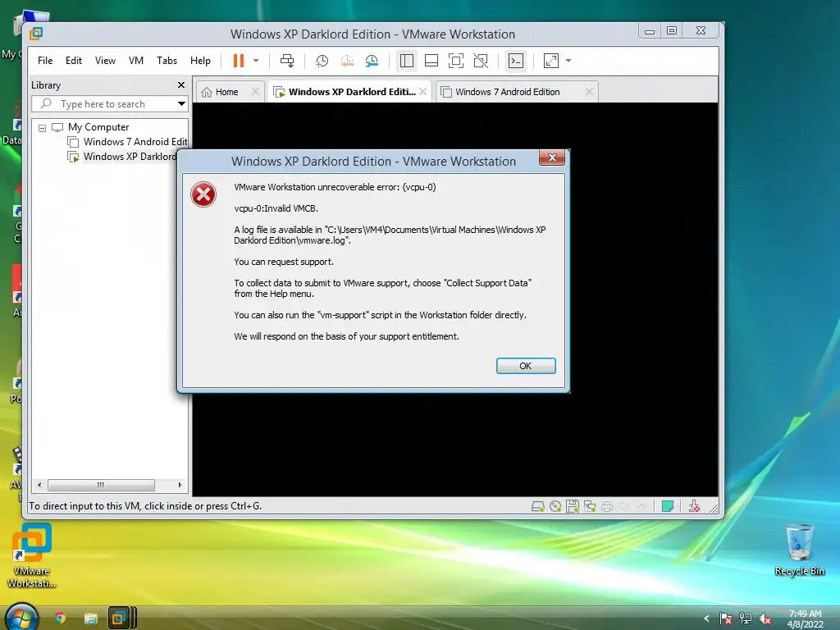Viewport: 840px width, 630px height.
Task: Click the VMware Workstation title bar icon
Action: pos(36,34)
